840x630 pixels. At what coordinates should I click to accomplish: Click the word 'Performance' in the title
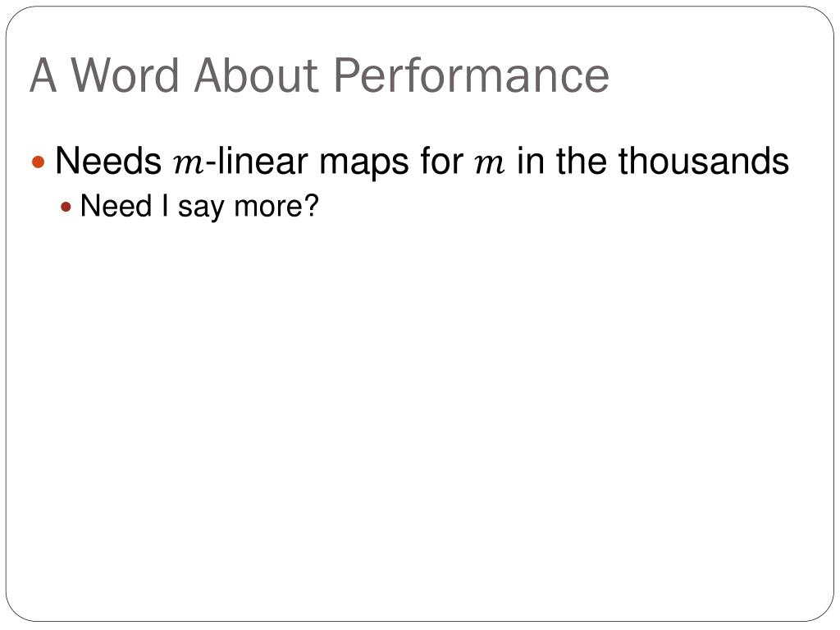[x=472, y=75]
